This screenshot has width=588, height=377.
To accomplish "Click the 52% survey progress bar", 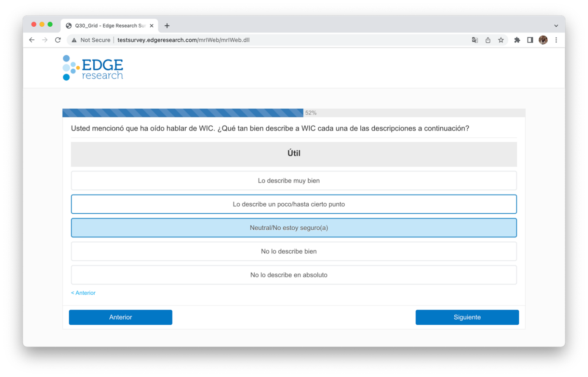I will (x=294, y=113).
